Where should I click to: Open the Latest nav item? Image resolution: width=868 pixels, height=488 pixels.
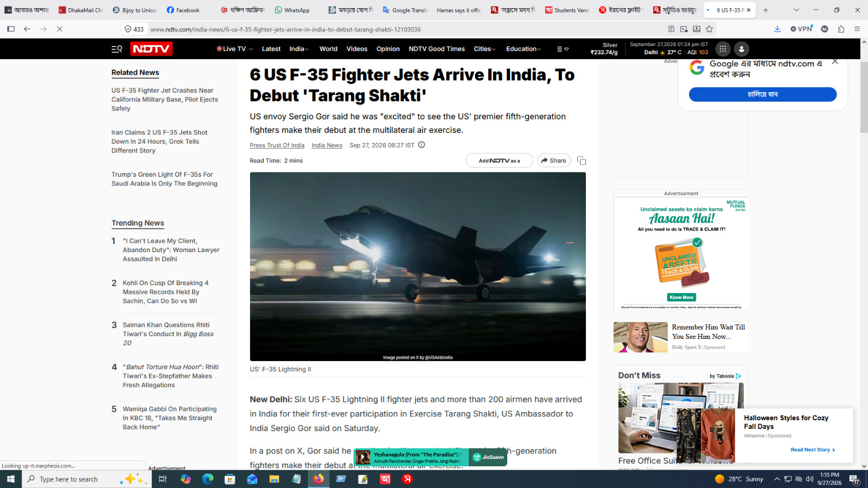(271, 49)
